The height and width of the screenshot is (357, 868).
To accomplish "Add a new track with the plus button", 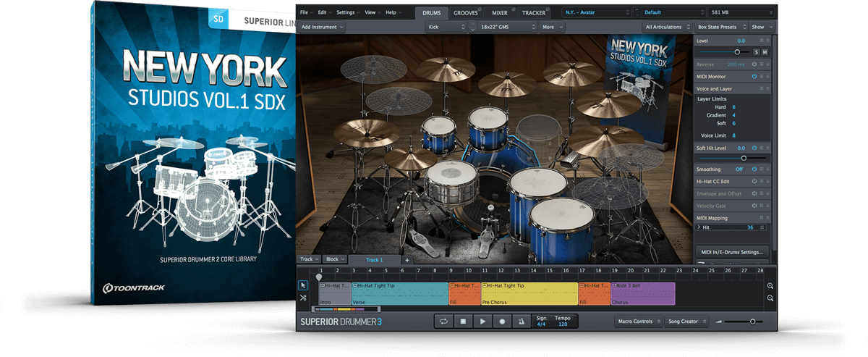I will pyautogui.click(x=407, y=259).
